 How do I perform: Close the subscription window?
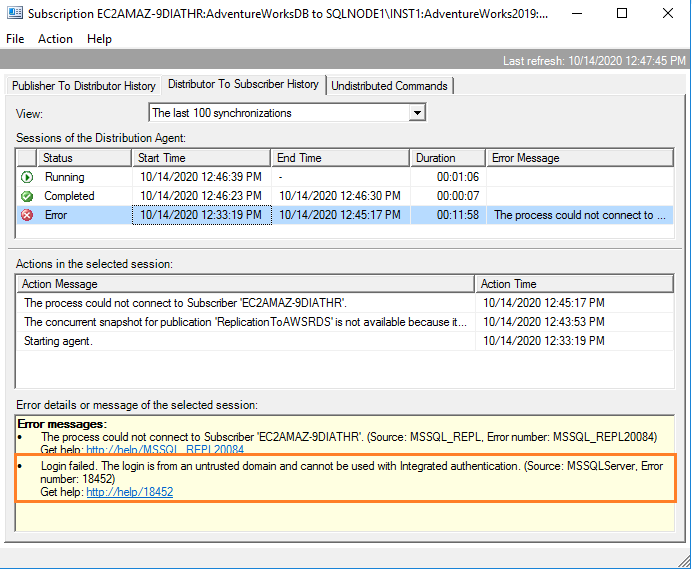(x=668, y=13)
